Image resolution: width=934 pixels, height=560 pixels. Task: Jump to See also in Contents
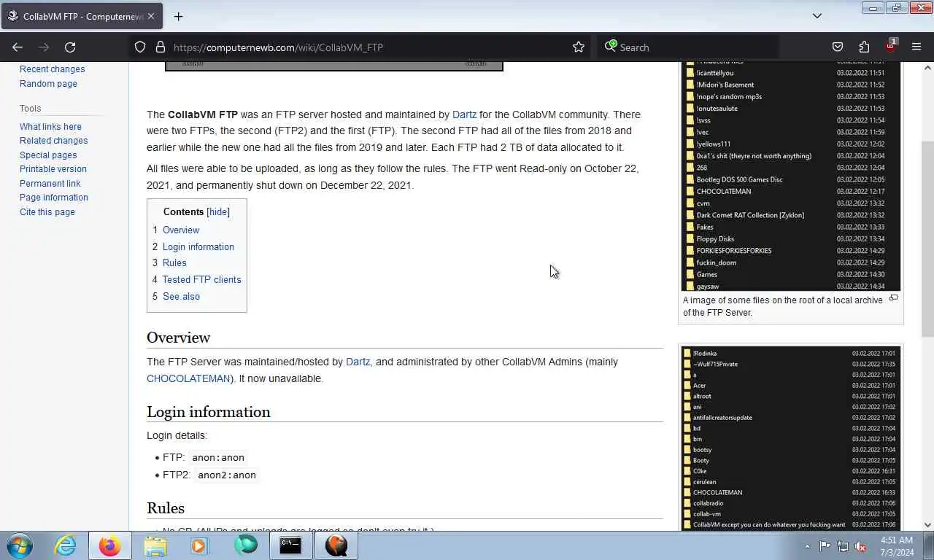click(x=181, y=297)
